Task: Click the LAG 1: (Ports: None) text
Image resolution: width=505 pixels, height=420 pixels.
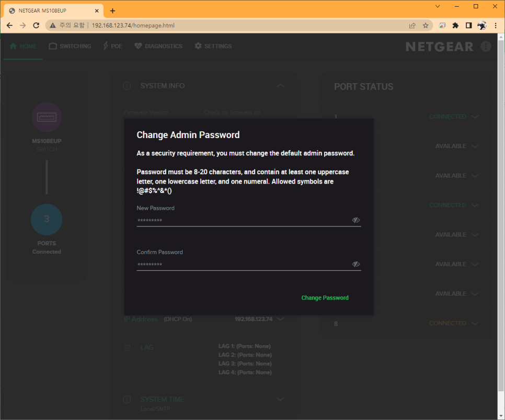Action: coord(245,346)
